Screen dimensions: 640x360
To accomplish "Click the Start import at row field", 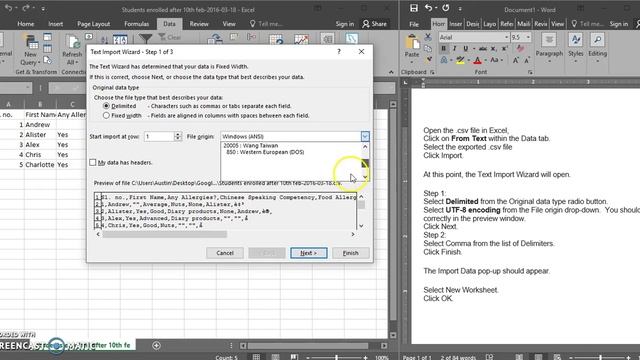I will click(x=159, y=136).
